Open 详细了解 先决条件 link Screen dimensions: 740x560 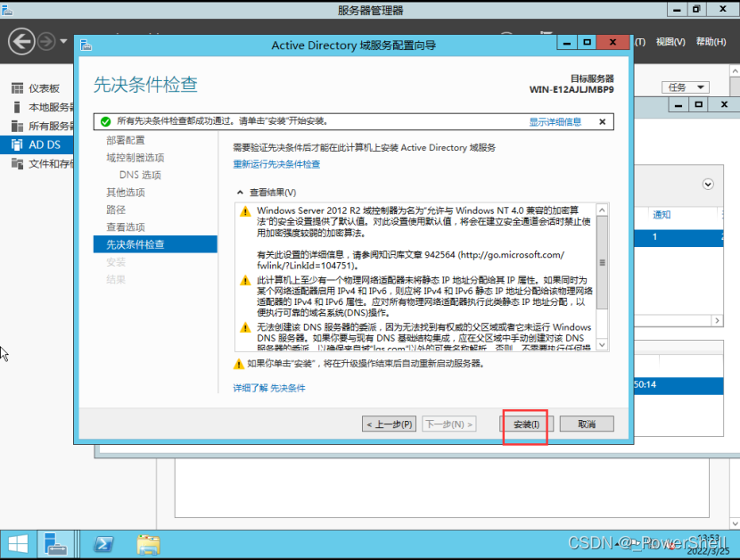click(269, 388)
